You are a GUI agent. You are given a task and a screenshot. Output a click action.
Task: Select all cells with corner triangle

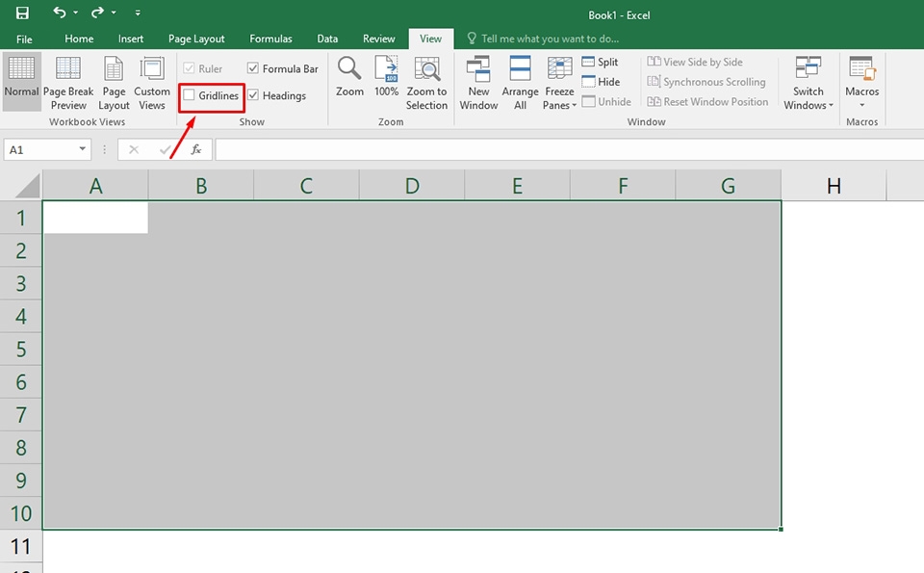pyautogui.click(x=27, y=185)
